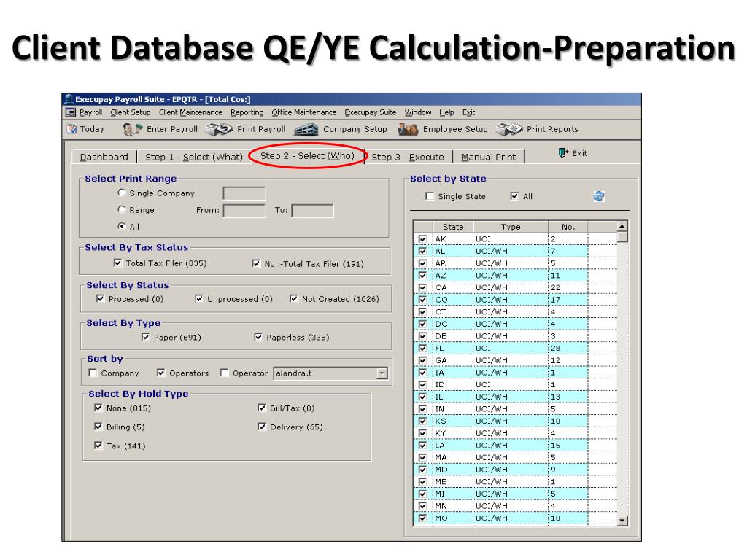Click the Enter Payroll icon
The height and width of the screenshot is (560, 747).
(x=133, y=129)
